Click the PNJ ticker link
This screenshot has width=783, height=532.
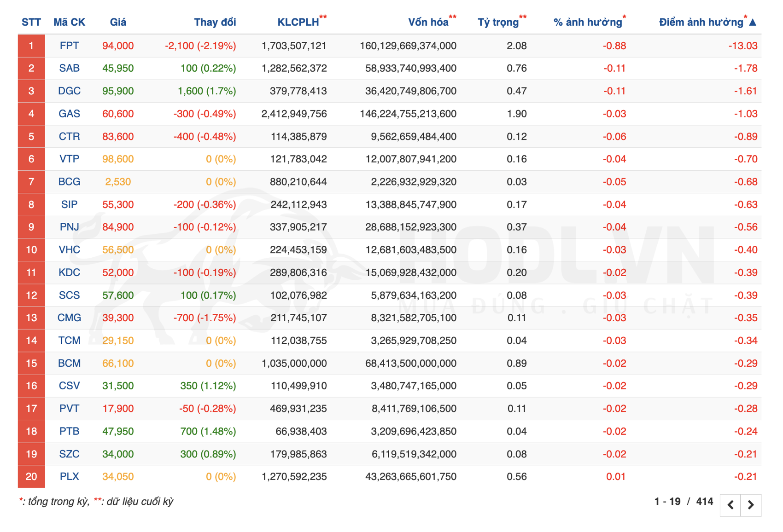(x=69, y=227)
